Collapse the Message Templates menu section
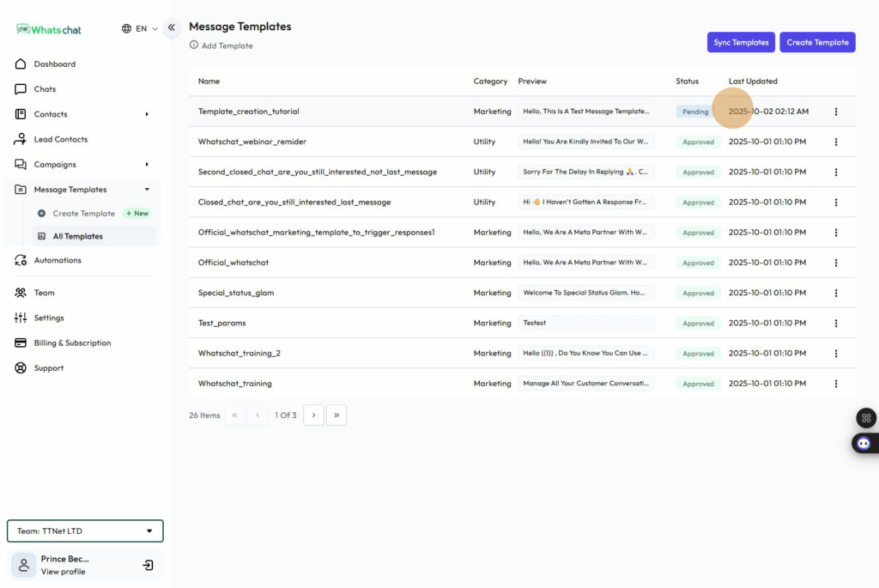 click(x=147, y=190)
